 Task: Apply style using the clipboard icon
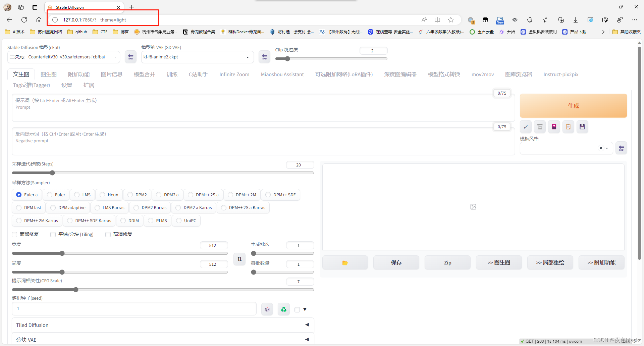568,127
